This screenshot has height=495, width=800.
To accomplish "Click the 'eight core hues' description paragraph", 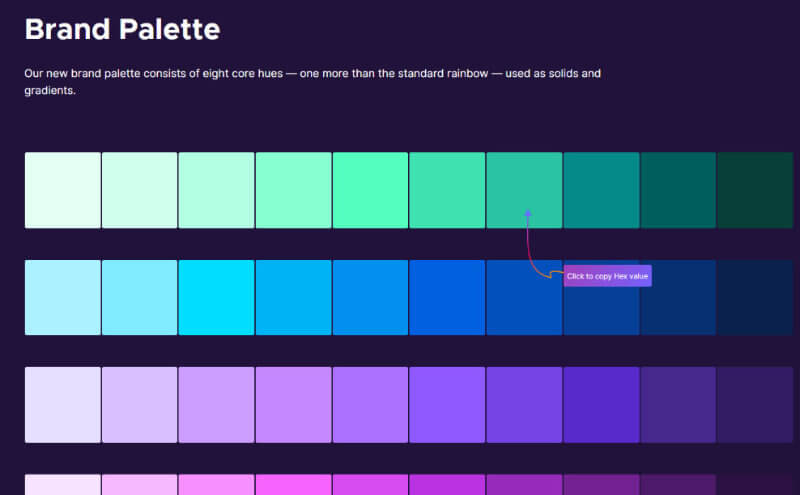I will (x=312, y=82).
